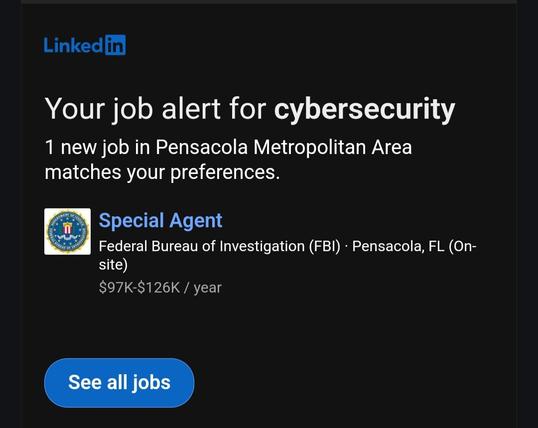Screen dimensions: 538x428
Task: Click the '1 new job' count text
Action: (x=87, y=148)
